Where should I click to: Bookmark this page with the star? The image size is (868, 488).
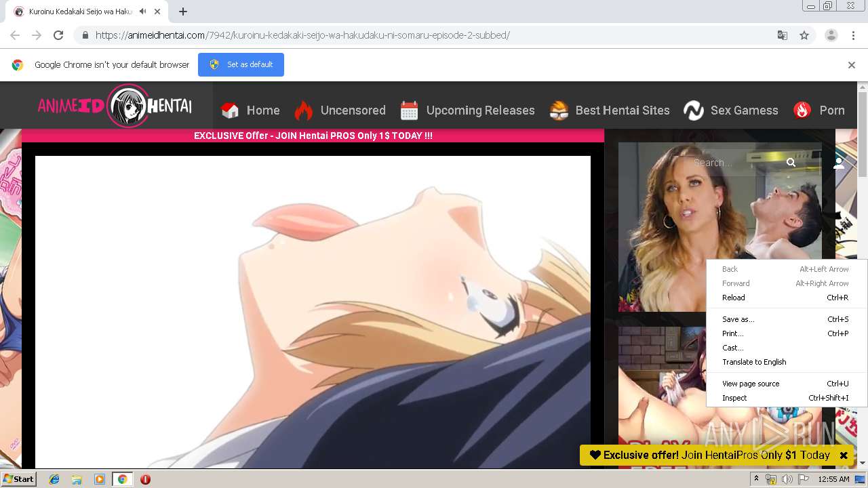click(804, 35)
